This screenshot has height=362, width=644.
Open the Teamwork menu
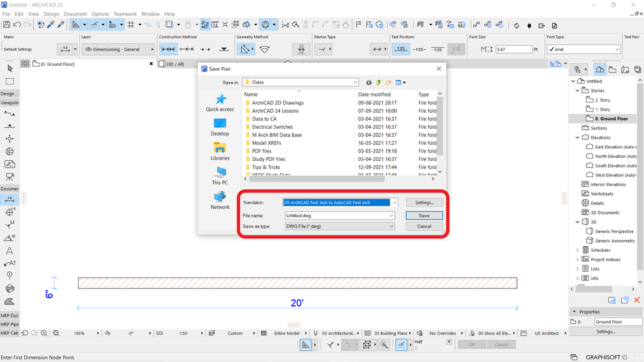pyautogui.click(x=125, y=14)
